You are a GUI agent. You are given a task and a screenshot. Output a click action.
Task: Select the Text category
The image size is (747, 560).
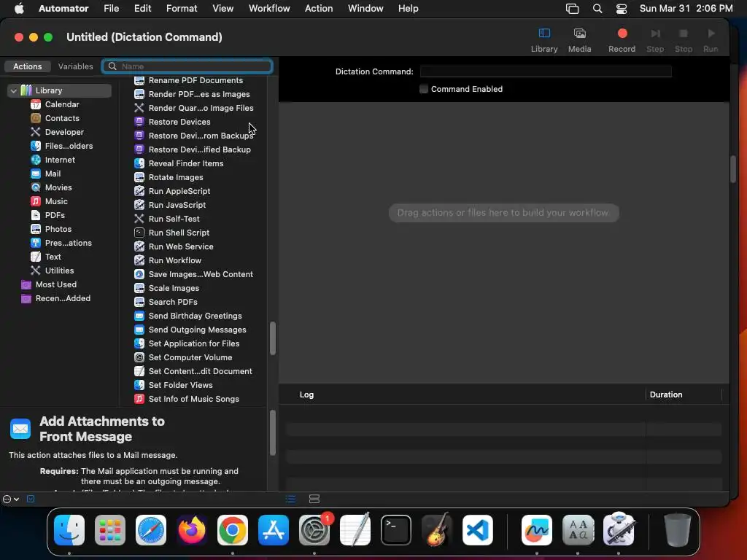pos(53,256)
